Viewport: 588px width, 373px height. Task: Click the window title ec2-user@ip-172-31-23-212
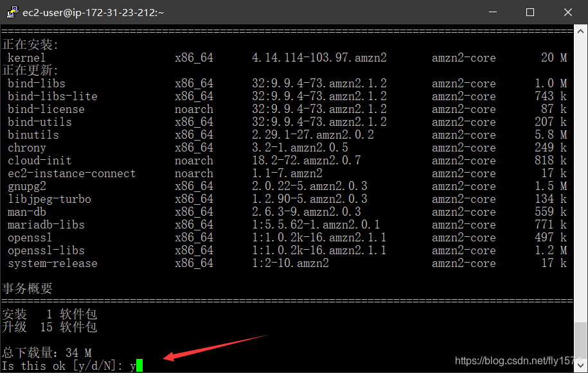93,12
